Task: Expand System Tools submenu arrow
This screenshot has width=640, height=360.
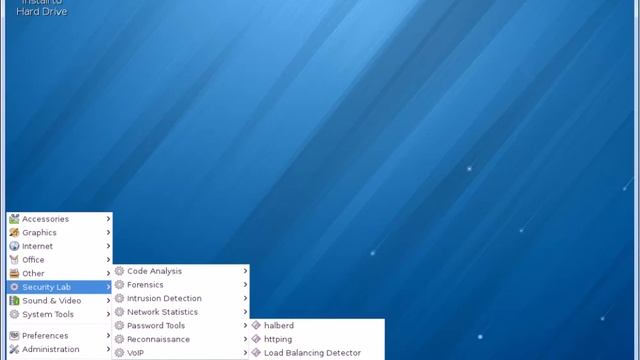Action: point(108,314)
